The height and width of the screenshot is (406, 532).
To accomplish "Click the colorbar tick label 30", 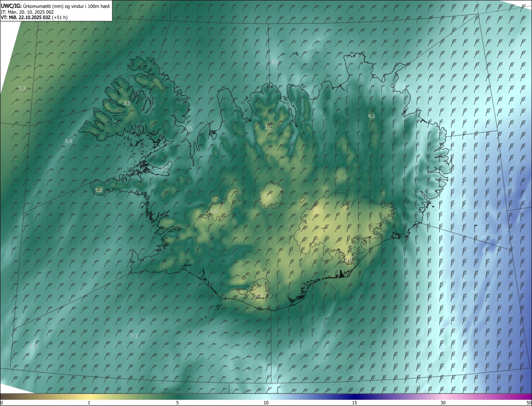I will click(x=443, y=403).
